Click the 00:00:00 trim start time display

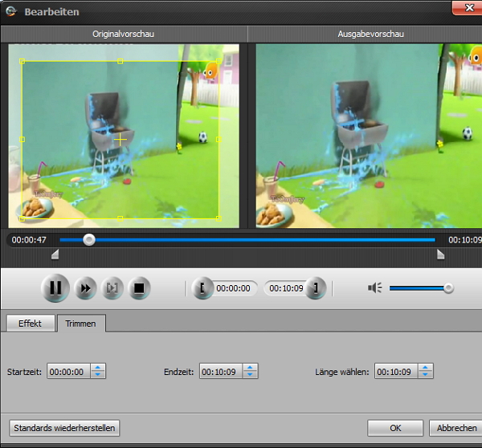pyautogui.click(x=233, y=288)
